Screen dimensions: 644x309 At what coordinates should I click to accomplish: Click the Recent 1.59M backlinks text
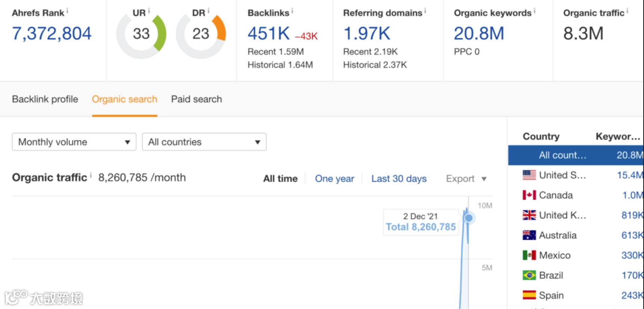pos(275,51)
